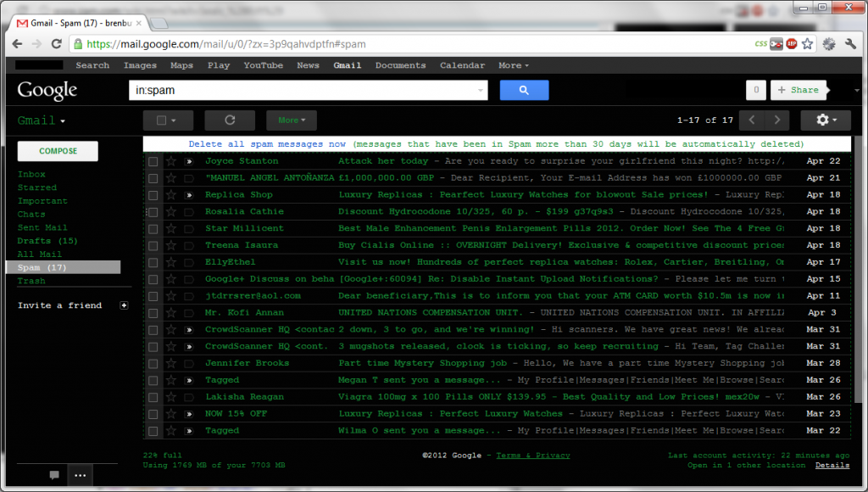Click the importance marker on NOW 15% OFF message
Image resolution: width=868 pixels, height=492 pixels.
coord(189,415)
